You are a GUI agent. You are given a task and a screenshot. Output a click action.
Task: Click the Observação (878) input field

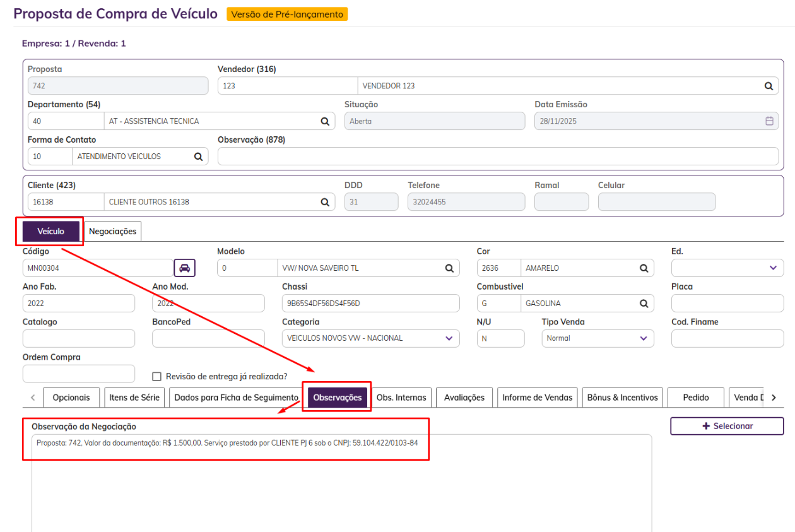point(498,157)
